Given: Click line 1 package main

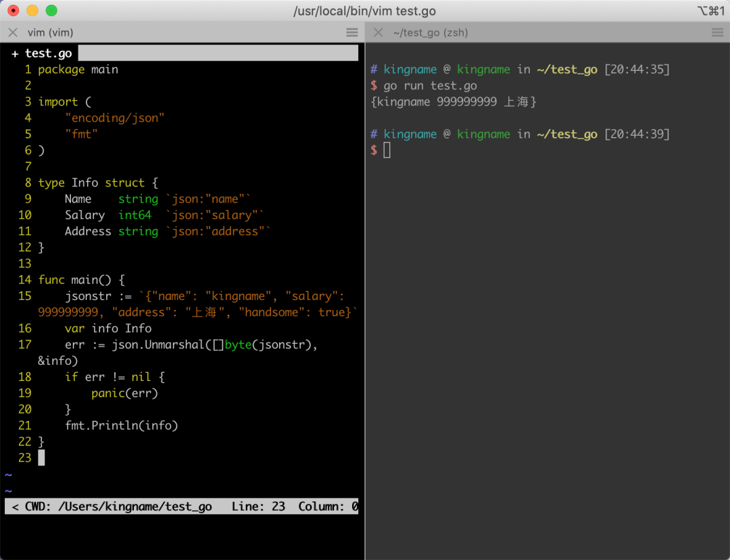Looking at the screenshot, I should (78, 70).
